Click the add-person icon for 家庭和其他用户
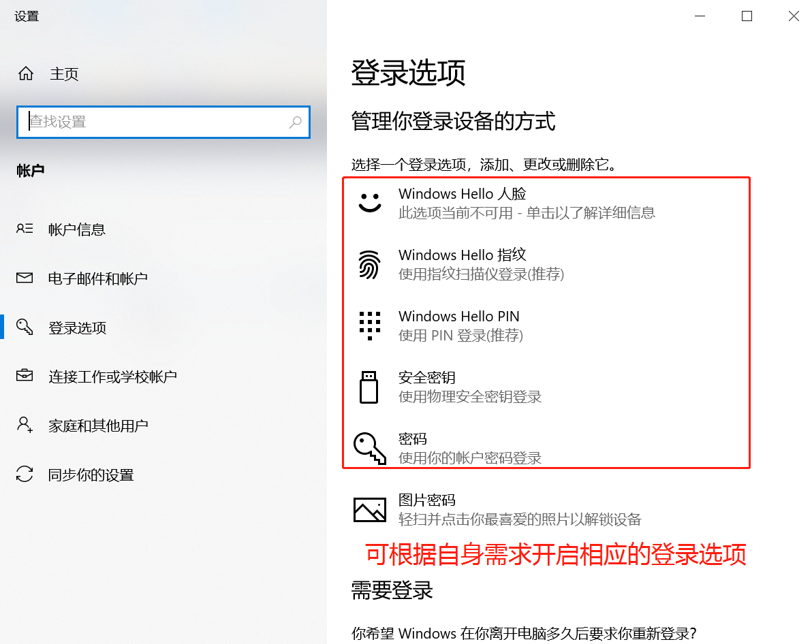This screenshot has height=644, width=812. pyautogui.click(x=25, y=425)
